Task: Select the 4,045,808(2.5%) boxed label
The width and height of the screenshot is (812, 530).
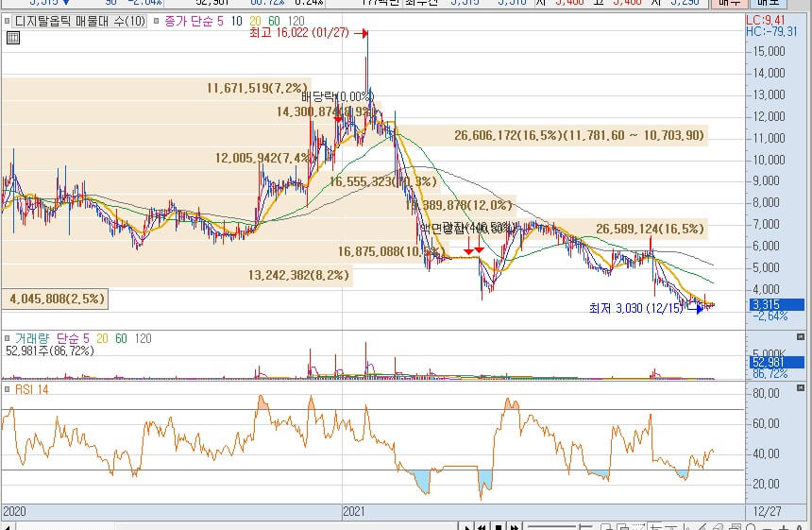Action: pyautogui.click(x=57, y=299)
